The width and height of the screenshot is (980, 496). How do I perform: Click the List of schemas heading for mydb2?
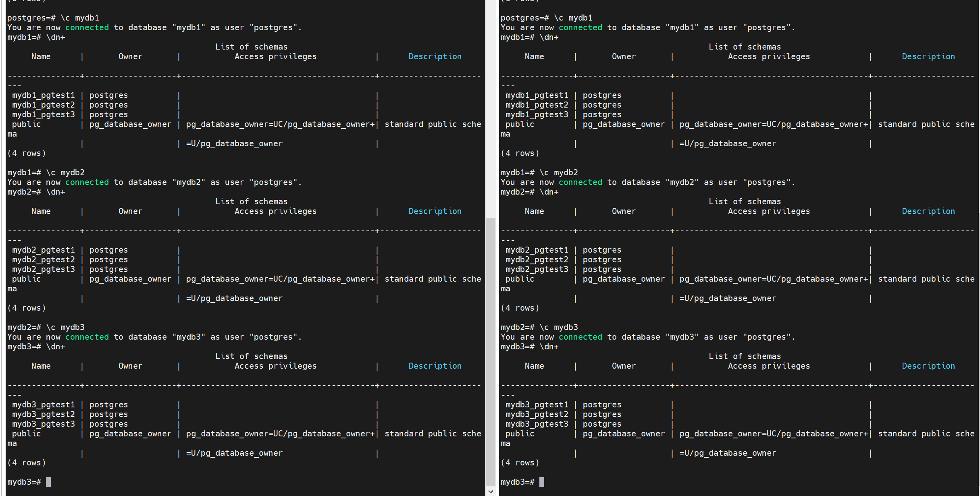click(x=251, y=201)
